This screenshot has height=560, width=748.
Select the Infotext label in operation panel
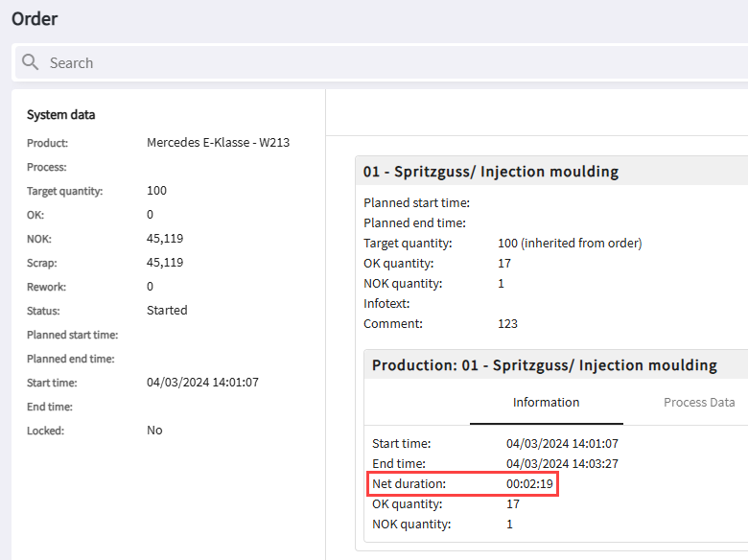click(x=386, y=304)
